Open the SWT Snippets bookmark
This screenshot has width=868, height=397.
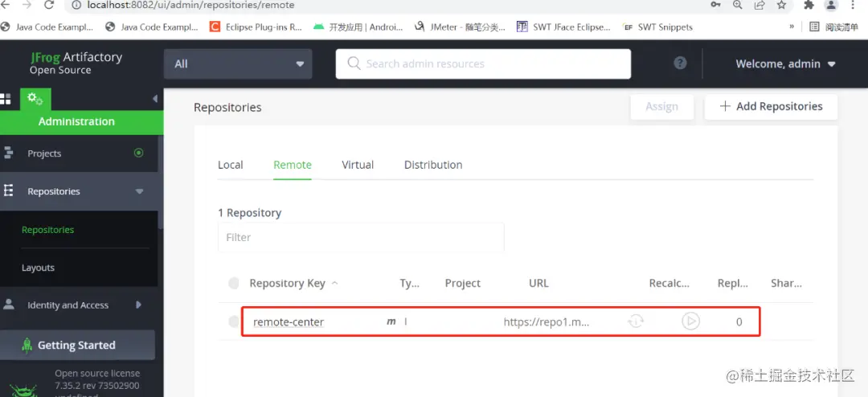point(657,27)
